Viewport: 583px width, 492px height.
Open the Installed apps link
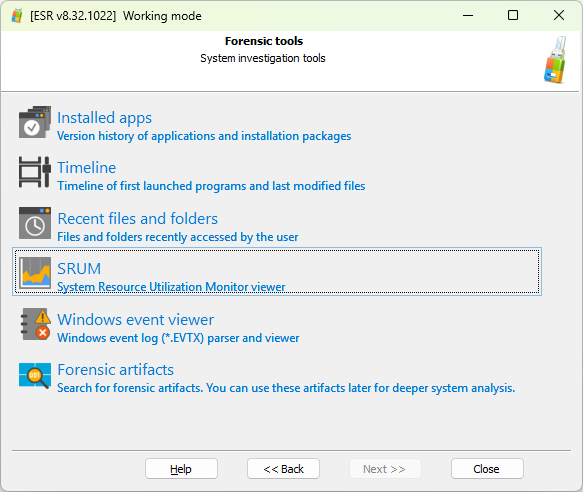click(104, 118)
